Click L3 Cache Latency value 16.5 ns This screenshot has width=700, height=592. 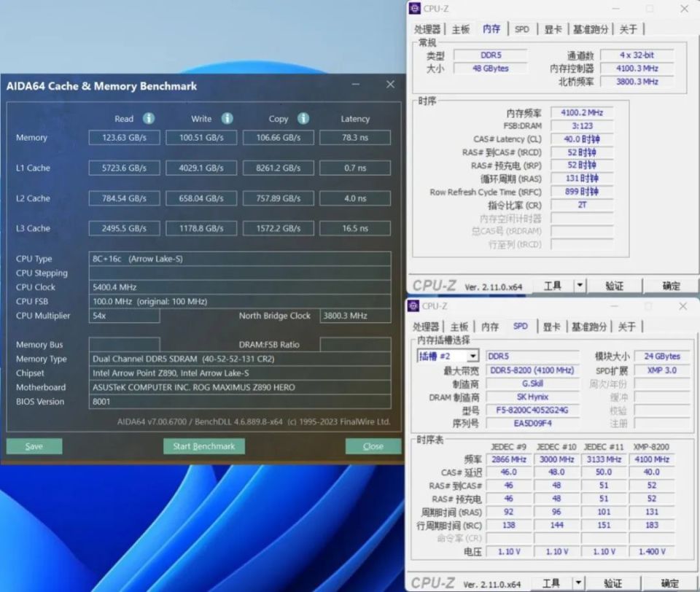tap(355, 228)
